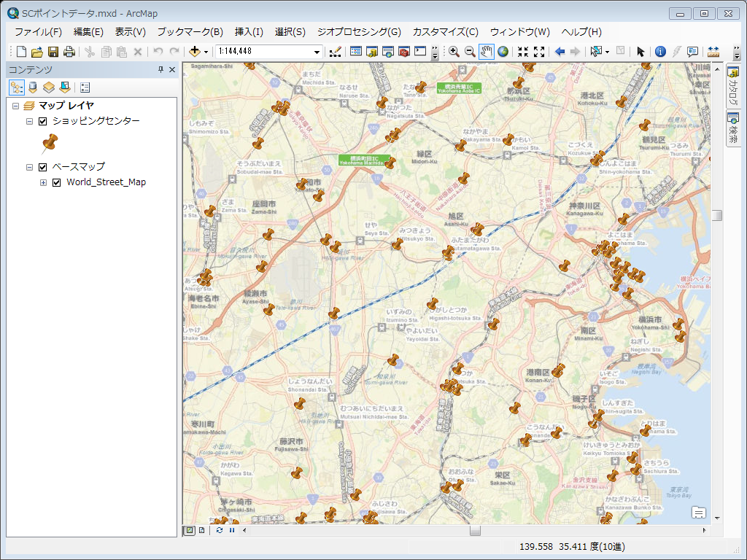
Task: Open the ウィンドウ(W) menu
Action: tap(519, 32)
